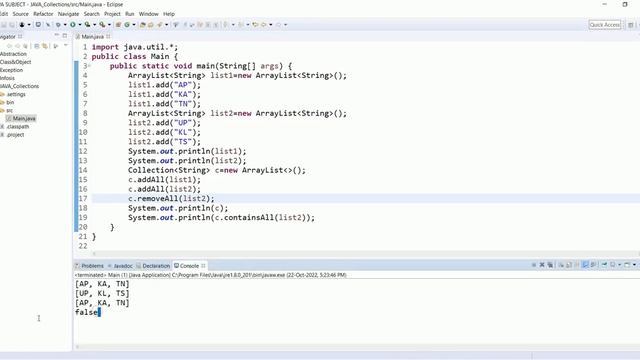This screenshot has height=360, width=640.
Task: Toggle Show Console on standard error
Action: point(593,265)
